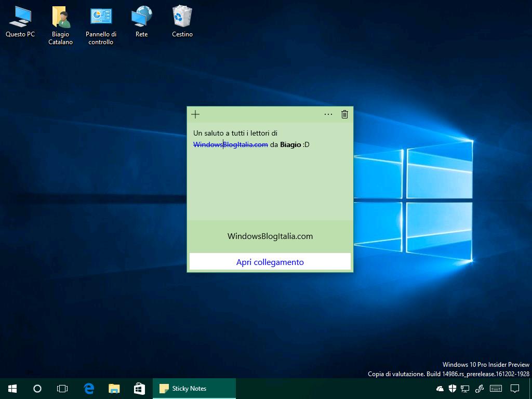
Task: Open File Explorer from the taskbar
Action: click(114, 388)
